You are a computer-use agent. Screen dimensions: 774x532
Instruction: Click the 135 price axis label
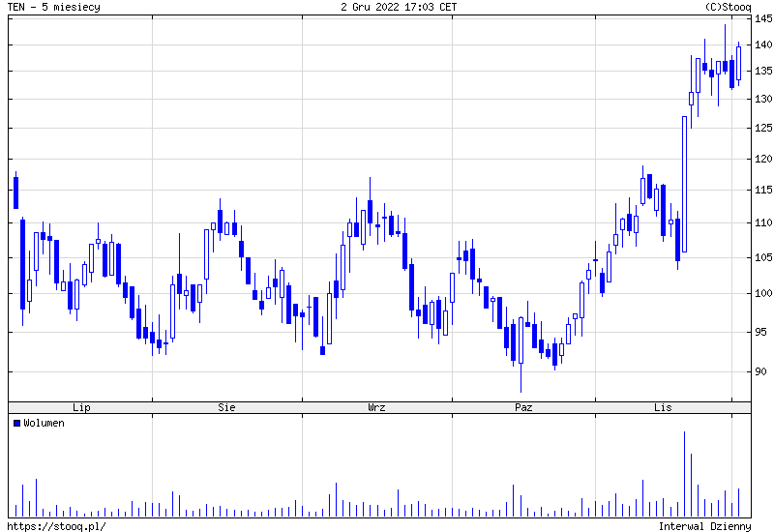click(x=763, y=71)
